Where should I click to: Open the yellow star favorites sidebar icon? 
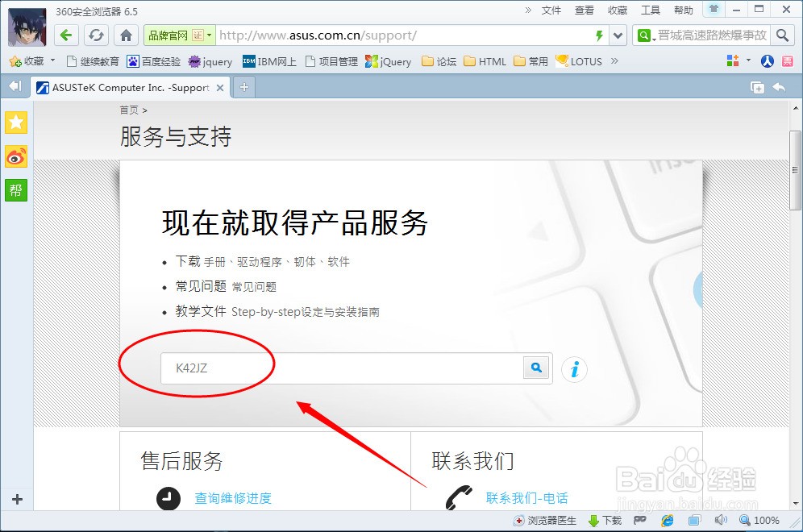pos(16,123)
